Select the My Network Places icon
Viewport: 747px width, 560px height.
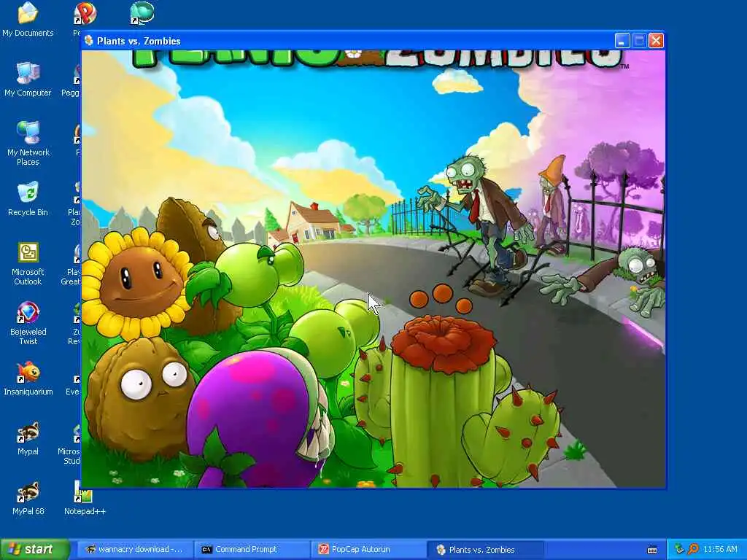click(28, 143)
